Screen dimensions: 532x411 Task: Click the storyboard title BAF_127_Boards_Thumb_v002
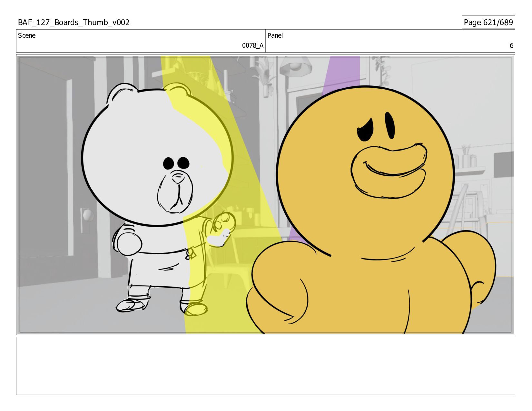click(74, 23)
